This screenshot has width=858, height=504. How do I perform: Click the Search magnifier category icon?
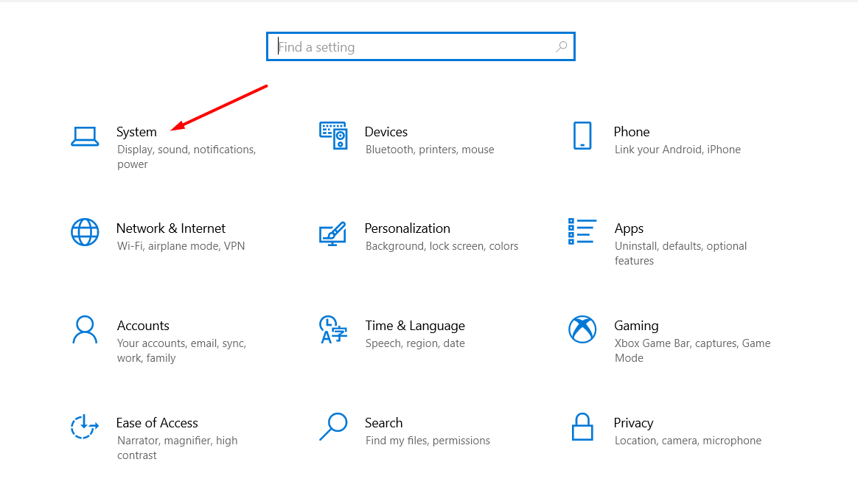333,427
